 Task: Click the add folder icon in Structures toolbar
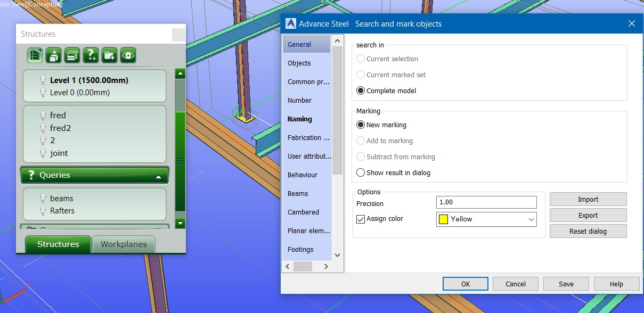[x=110, y=55]
